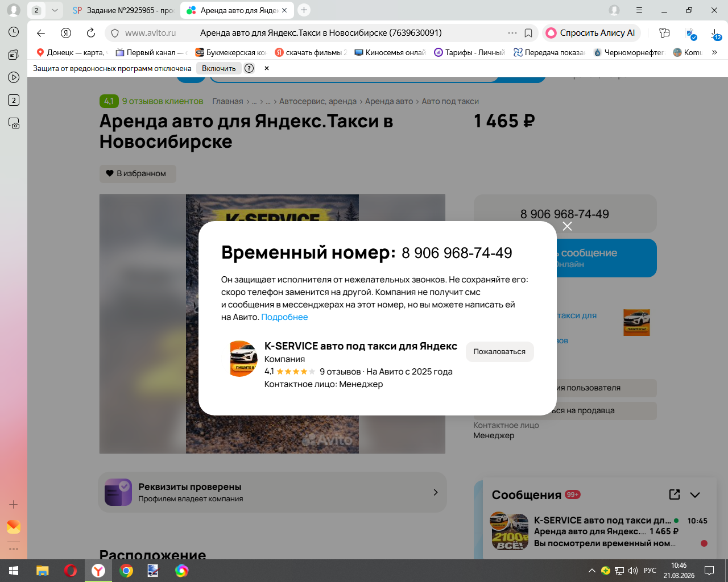Click the phone number button behind the popup
The image size is (728, 582).
pos(565,214)
